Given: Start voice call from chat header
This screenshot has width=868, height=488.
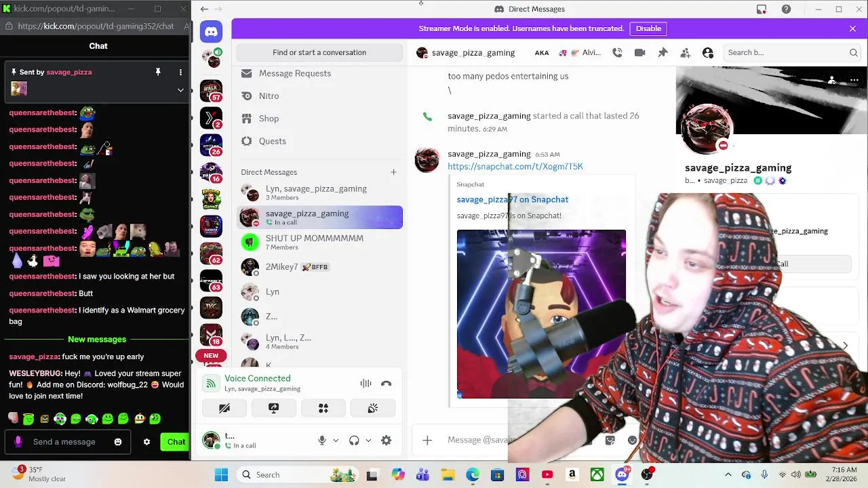Looking at the screenshot, I should pyautogui.click(x=617, y=53).
